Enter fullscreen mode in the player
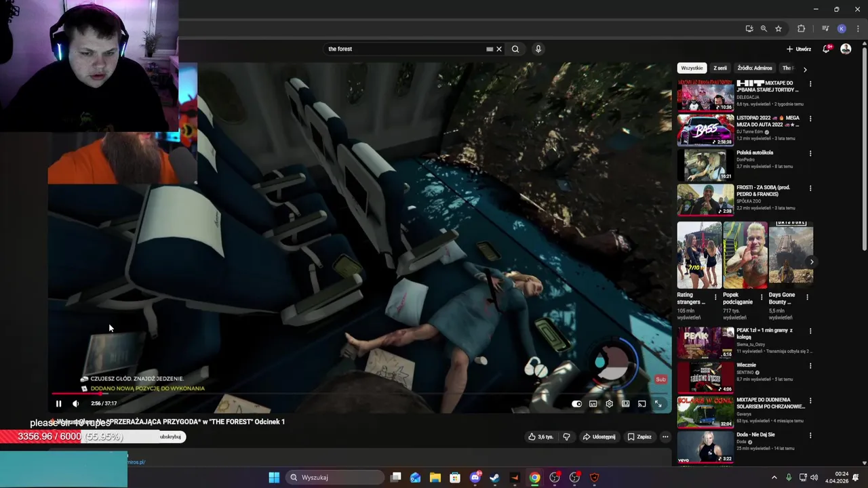The height and width of the screenshot is (488, 868). tap(658, 403)
